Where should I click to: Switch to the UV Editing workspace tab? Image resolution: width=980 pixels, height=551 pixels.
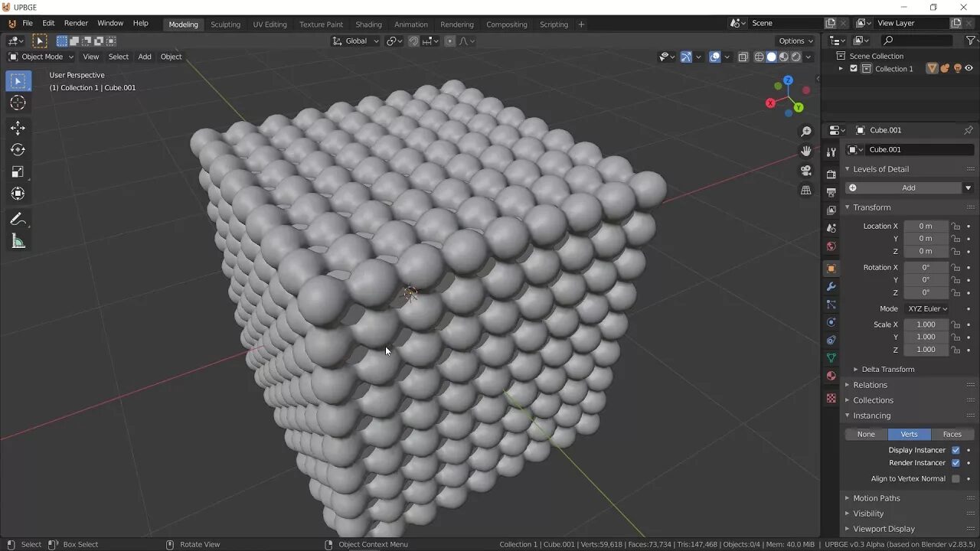[x=269, y=24]
